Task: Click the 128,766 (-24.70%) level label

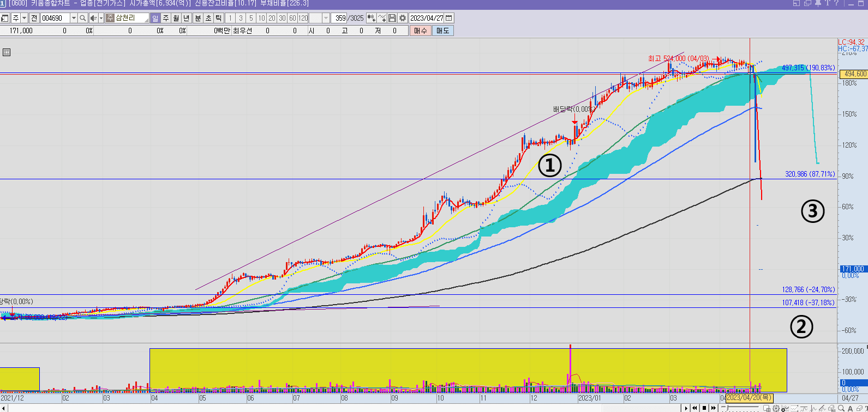Action: click(x=808, y=290)
